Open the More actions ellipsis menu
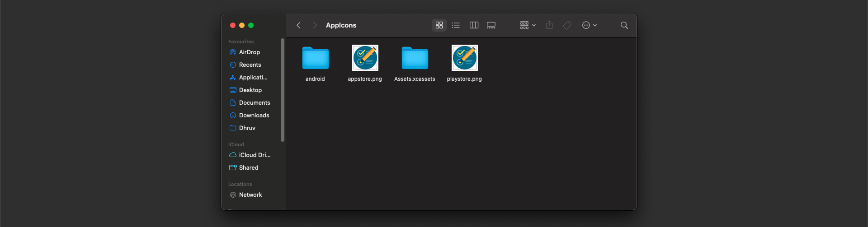868x227 pixels. click(x=589, y=25)
